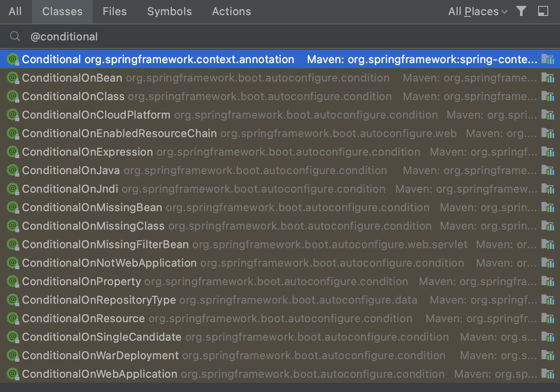
Task: Click the filter funnel icon
Action: (x=521, y=11)
